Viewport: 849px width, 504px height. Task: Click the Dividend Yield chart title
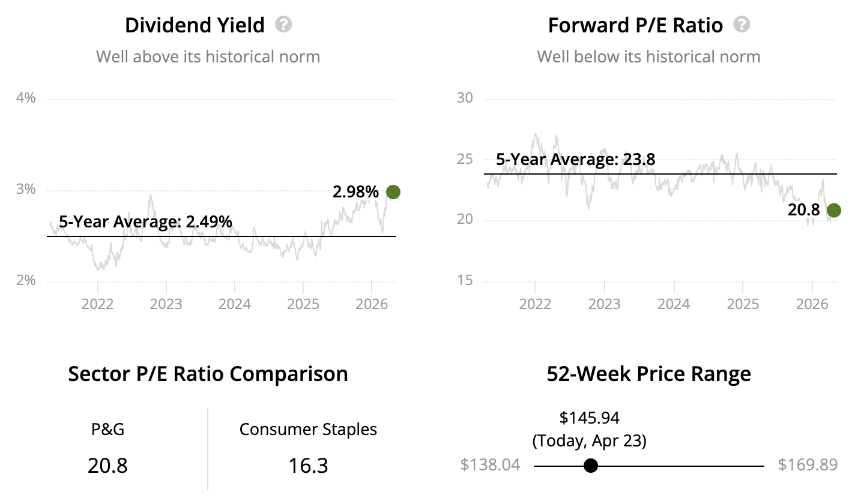coord(195,25)
